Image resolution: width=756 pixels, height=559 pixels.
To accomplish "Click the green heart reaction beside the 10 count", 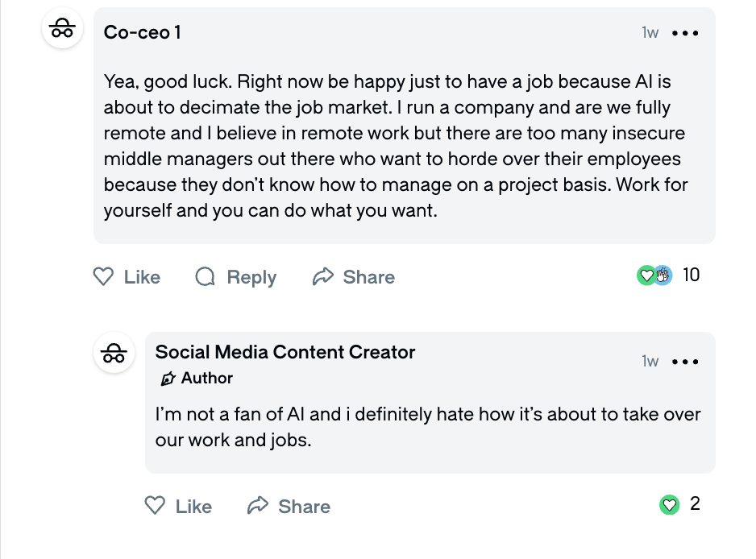I will (646, 275).
